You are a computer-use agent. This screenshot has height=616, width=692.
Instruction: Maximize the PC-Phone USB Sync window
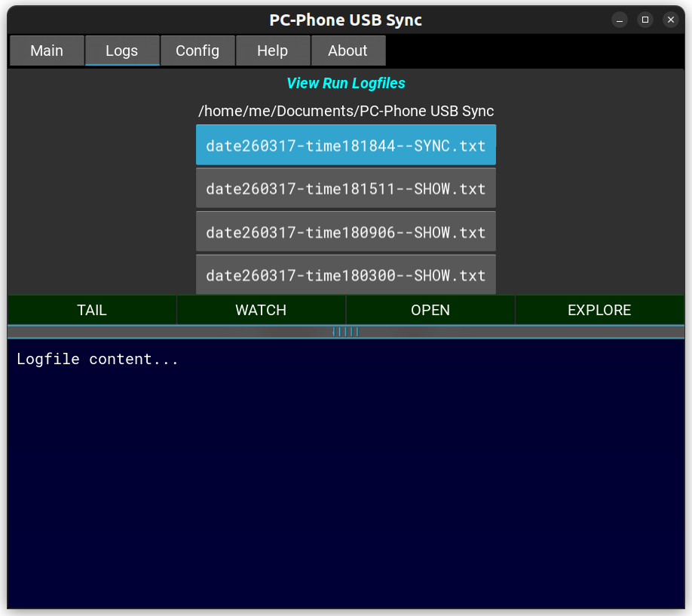coord(645,20)
